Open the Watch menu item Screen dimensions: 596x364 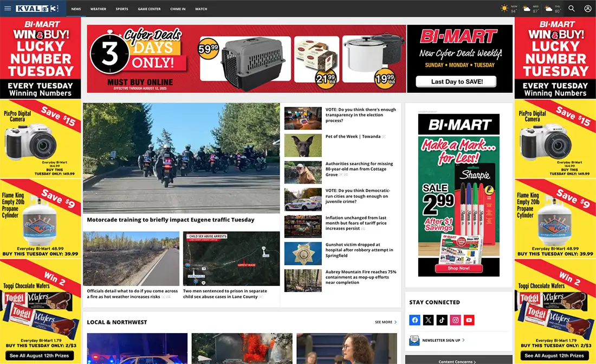(201, 9)
